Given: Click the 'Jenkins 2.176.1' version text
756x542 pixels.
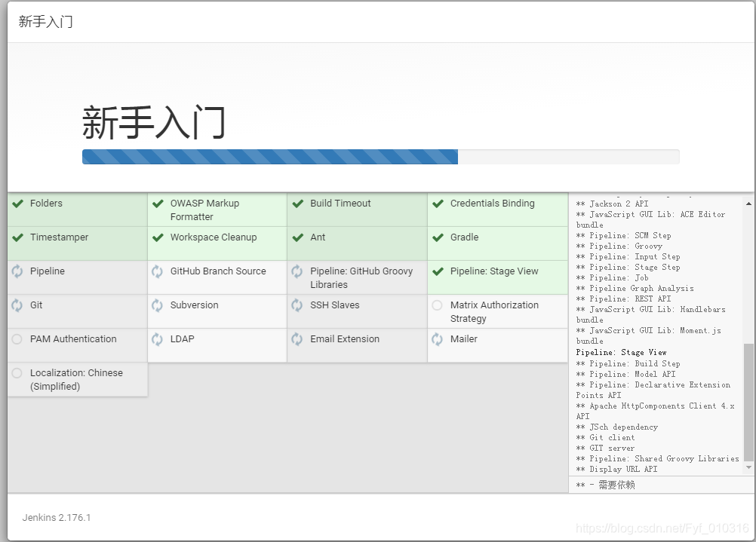Looking at the screenshot, I should (x=57, y=517).
